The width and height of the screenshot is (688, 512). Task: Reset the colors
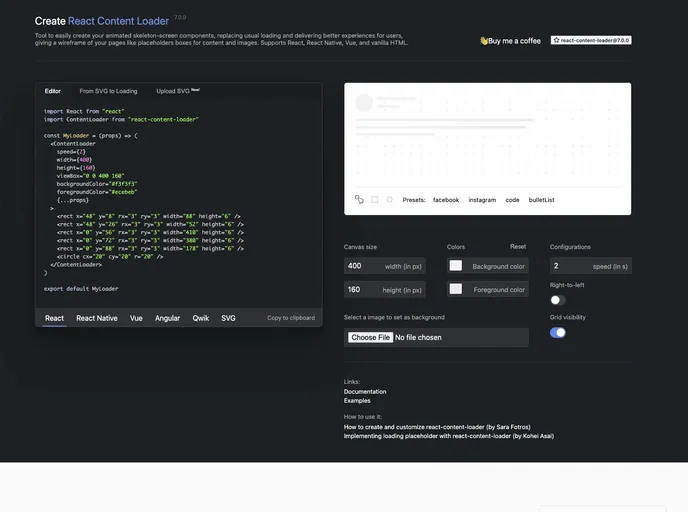[x=517, y=246]
